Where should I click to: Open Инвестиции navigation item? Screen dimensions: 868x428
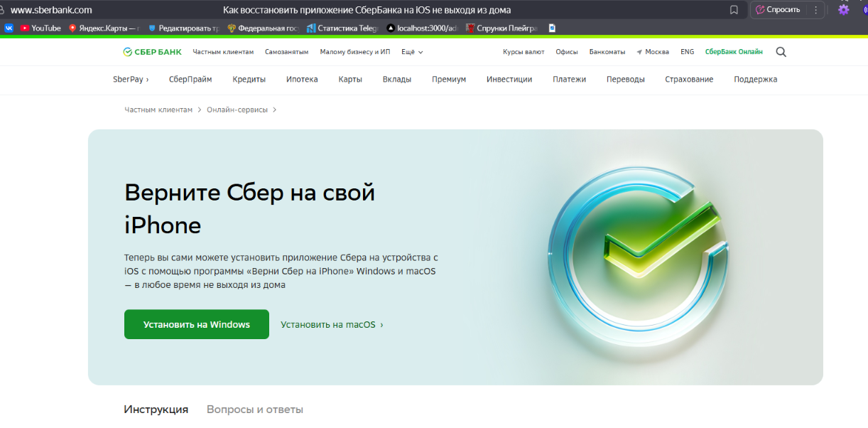pos(509,80)
